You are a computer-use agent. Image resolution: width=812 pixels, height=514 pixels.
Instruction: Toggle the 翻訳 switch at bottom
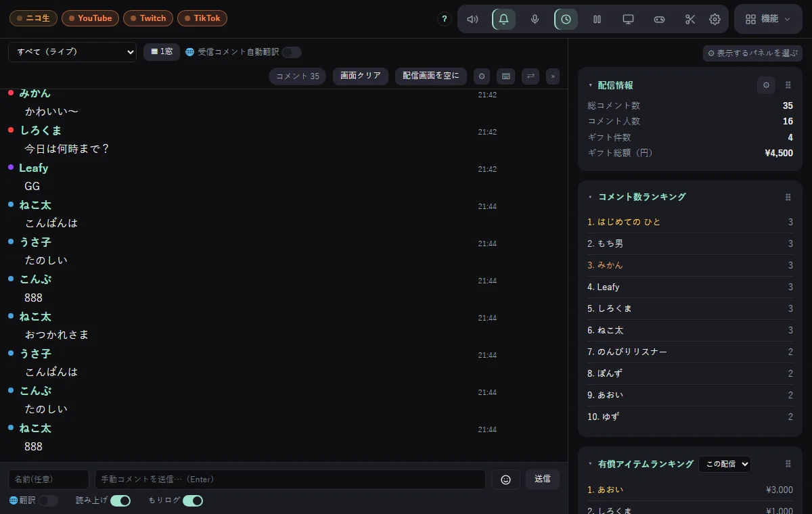pyautogui.click(x=48, y=500)
